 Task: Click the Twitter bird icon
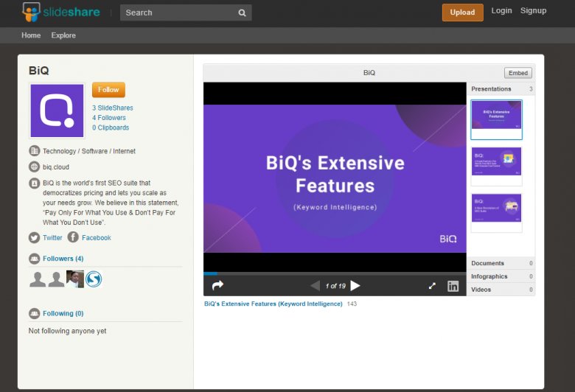pos(34,237)
